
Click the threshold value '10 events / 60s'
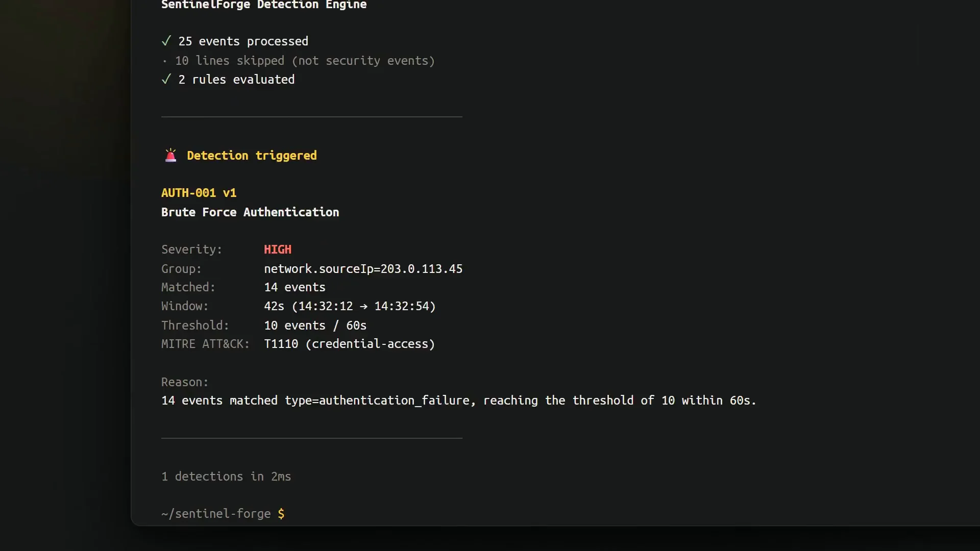315,325
